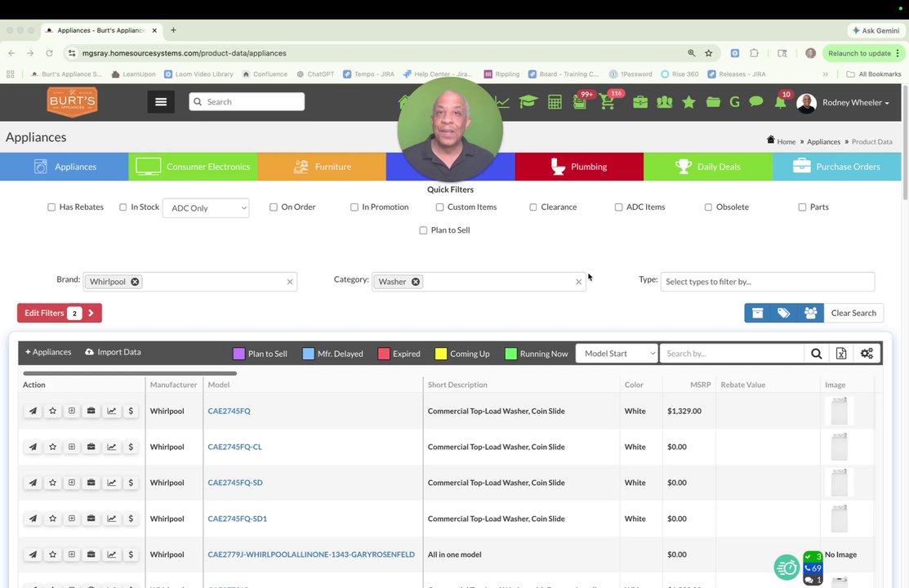Click the green Running Now swatch
Image resolution: width=909 pixels, height=588 pixels.
(x=510, y=354)
